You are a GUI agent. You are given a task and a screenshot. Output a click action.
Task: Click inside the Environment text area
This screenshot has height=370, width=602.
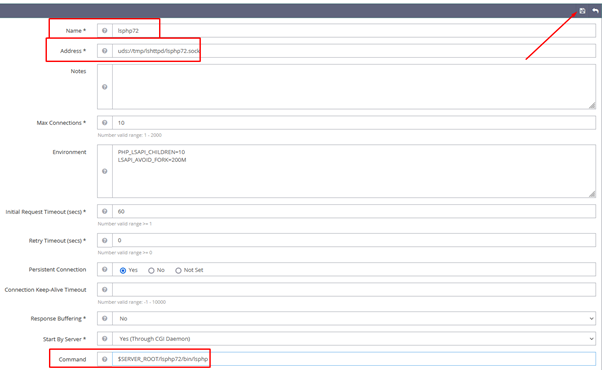click(354, 171)
